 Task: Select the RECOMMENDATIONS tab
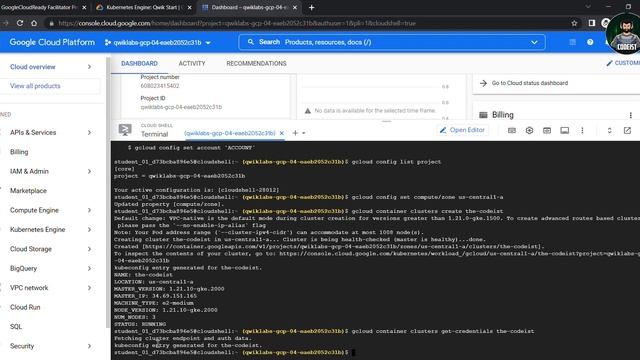(x=256, y=64)
